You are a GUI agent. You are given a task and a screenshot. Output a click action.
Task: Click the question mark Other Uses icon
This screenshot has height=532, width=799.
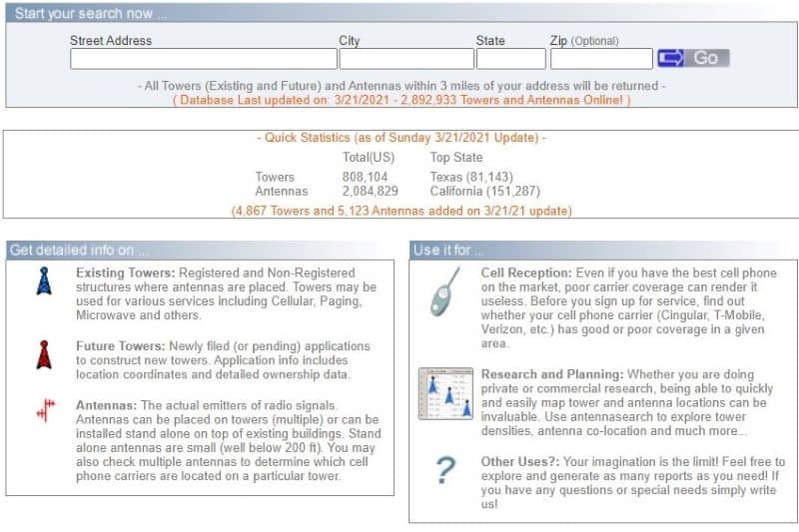(x=446, y=470)
